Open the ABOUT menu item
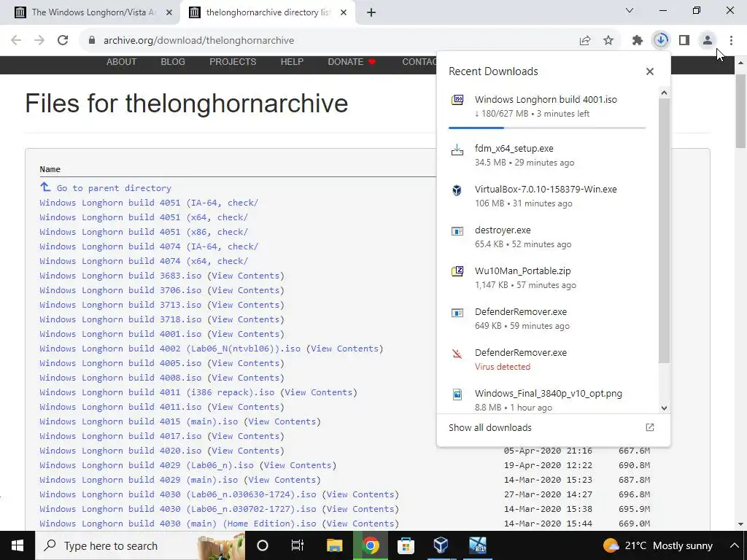Viewport: 747px width, 560px height. [122, 62]
